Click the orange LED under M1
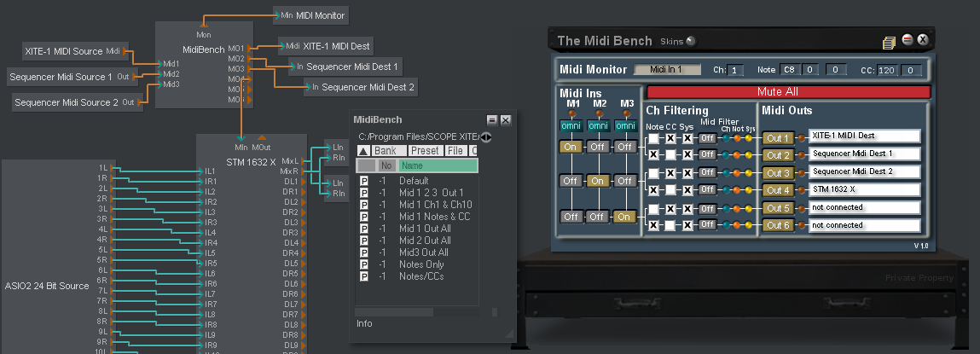This screenshot has width=980, height=354. tap(571, 113)
